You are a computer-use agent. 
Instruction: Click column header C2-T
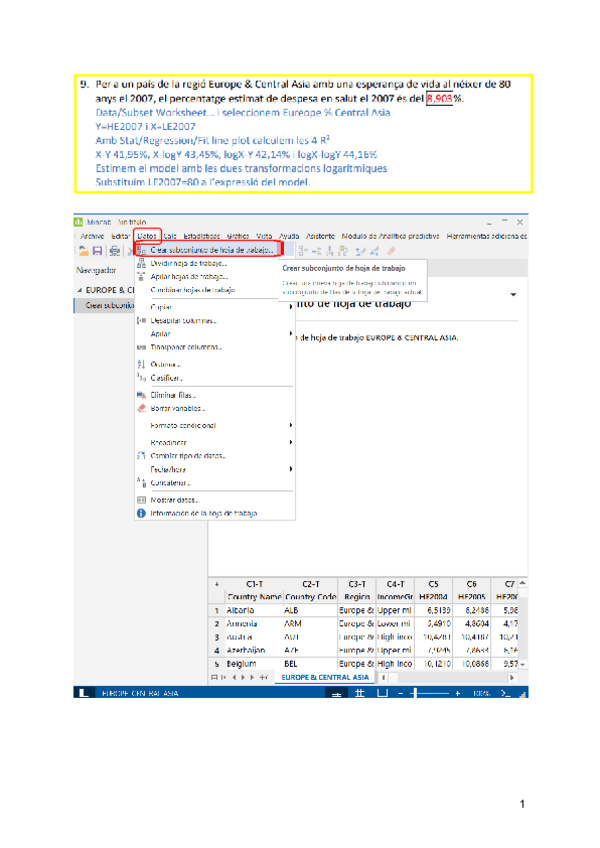click(x=311, y=584)
